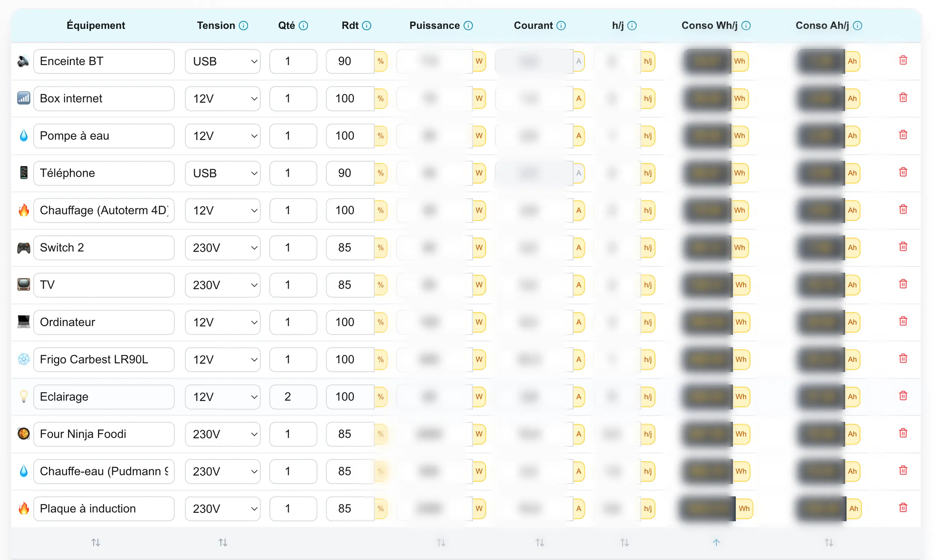Image resolution: width=935 pixels, height=560 pixels.
Task: Toggle sort arrows under Conso Ah/j column
Action: pos(829,543)
